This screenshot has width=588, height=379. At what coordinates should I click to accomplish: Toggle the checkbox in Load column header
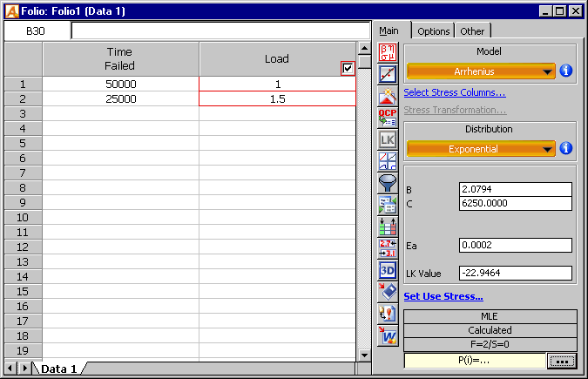(348, 68)
